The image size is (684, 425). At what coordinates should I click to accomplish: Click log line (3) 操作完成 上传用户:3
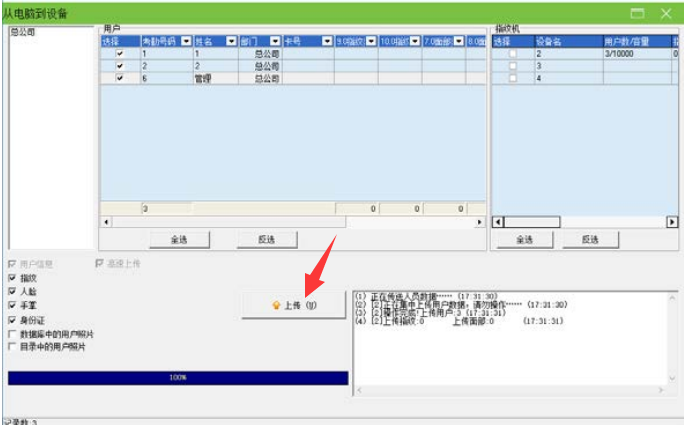coord(430,312)
